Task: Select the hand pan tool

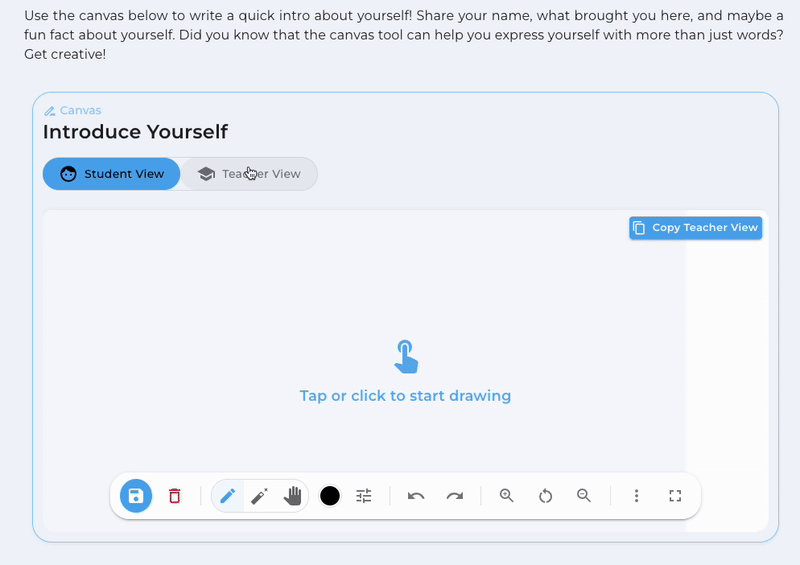Action: 292,496
